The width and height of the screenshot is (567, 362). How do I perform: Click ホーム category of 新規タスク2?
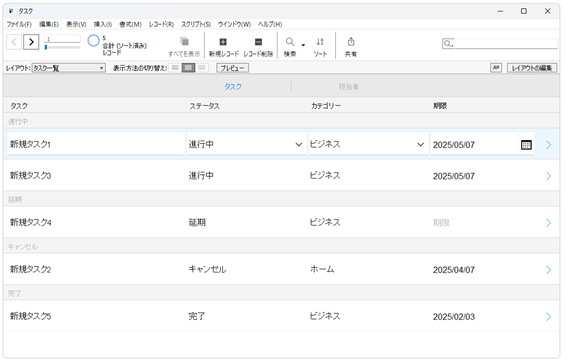(322, 269)
